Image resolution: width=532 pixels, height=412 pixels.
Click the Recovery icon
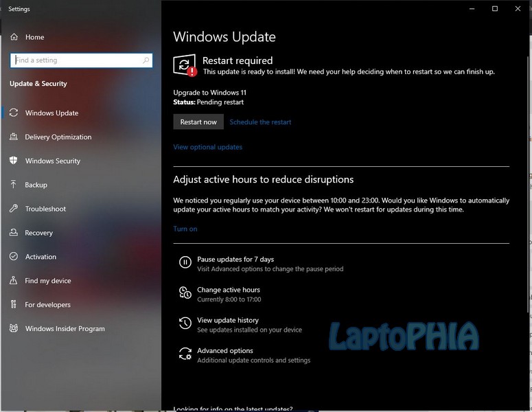(x=14, y=233)
